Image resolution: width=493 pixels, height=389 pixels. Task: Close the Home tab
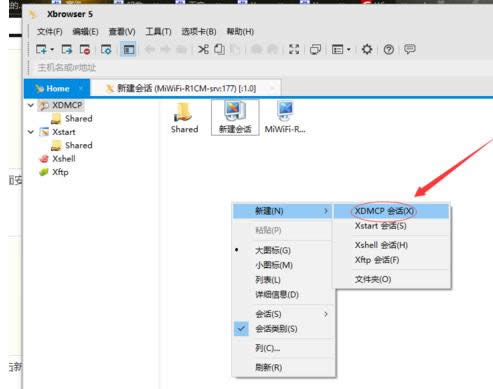point(81,88)
